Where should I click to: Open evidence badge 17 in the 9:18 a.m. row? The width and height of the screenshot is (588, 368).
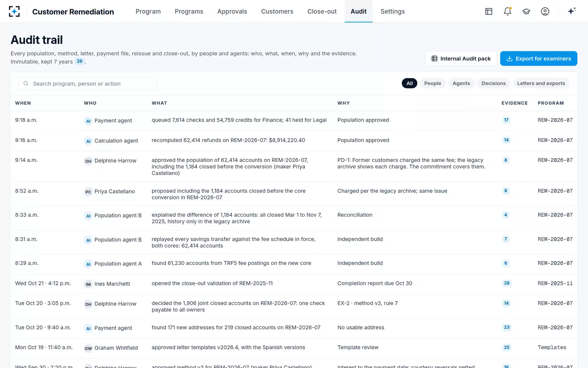pos(506,120)
